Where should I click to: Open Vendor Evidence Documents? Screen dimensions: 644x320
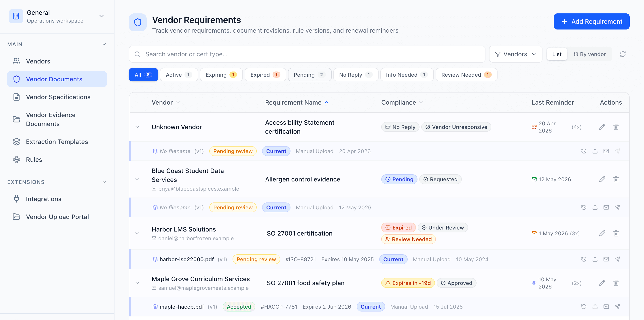(x=57, y=119)
